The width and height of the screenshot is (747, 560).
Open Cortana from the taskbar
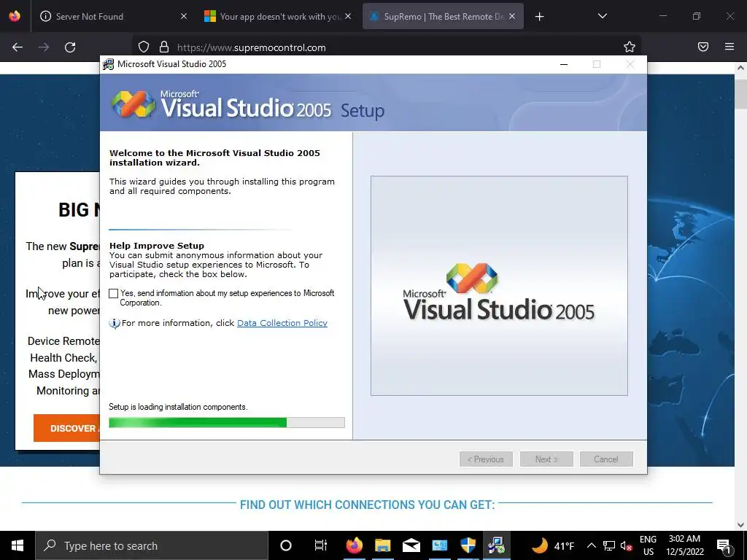tap(286, 545)
